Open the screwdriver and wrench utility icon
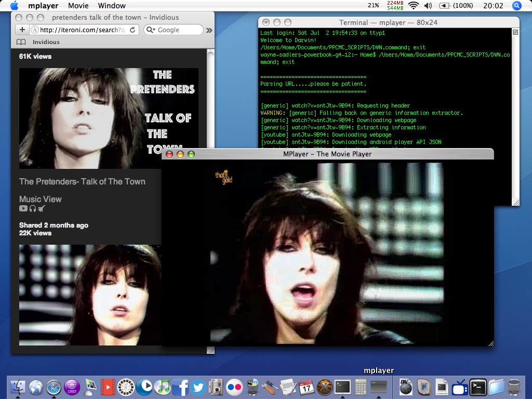The width and height of the screenshot is (532, 399). (x=270, y=387)
